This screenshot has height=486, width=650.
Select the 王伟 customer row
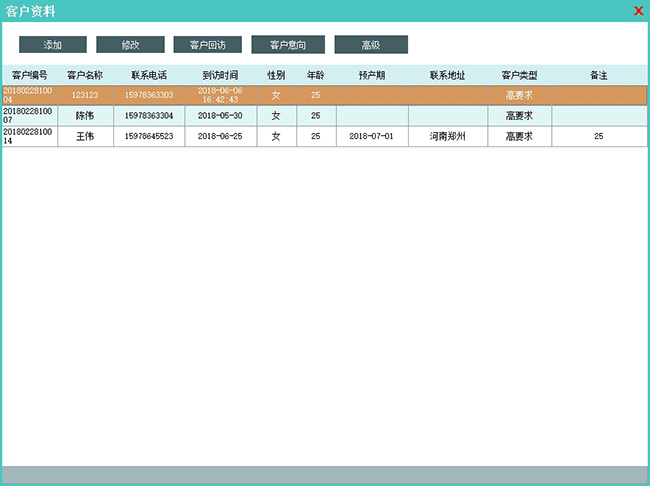click(85, 136)
